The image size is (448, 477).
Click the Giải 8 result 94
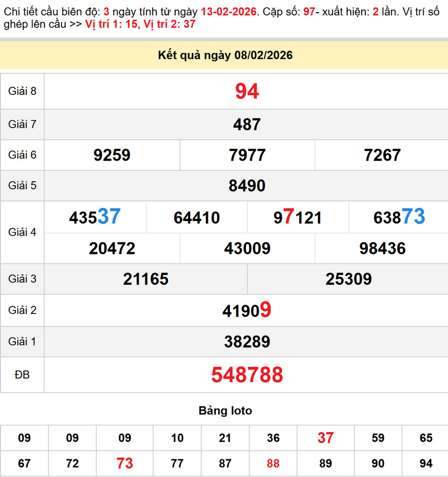(247, 91)
